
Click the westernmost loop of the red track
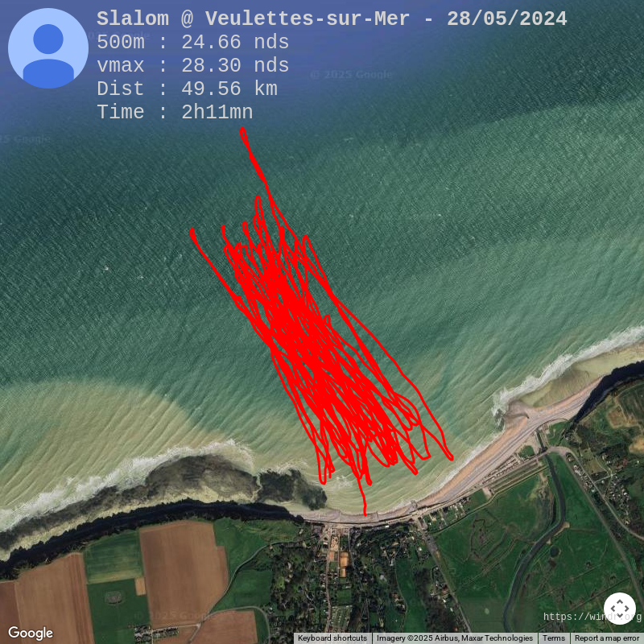[x=192, y=234]
